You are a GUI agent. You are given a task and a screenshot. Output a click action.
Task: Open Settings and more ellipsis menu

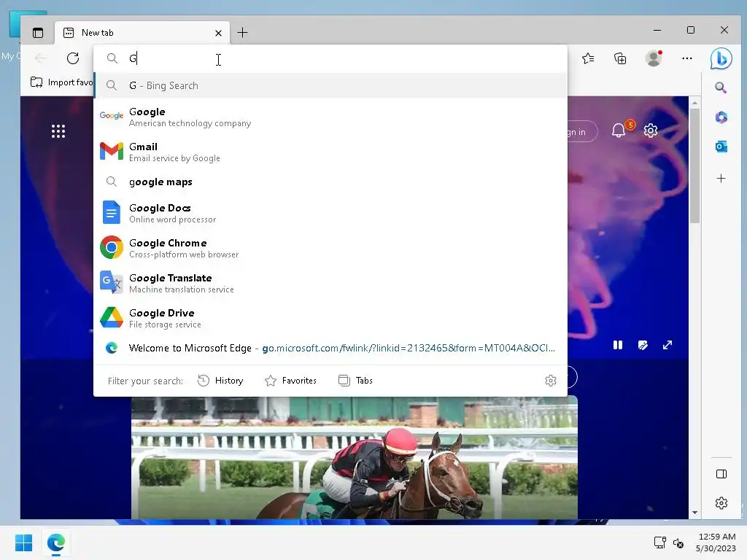(687, 58)
